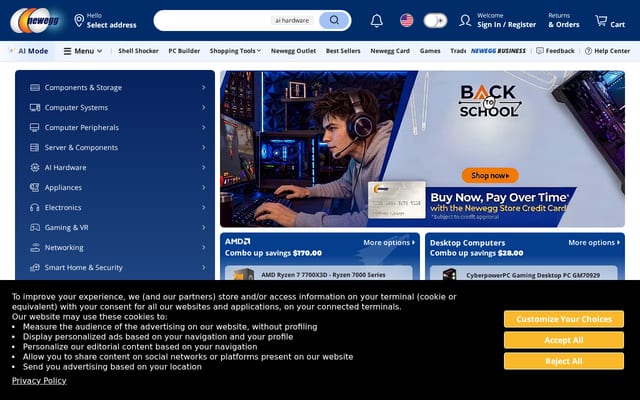This screenshot has width=640, height=400.
Task: Open Newegg Card page
Action: [390, 51]
